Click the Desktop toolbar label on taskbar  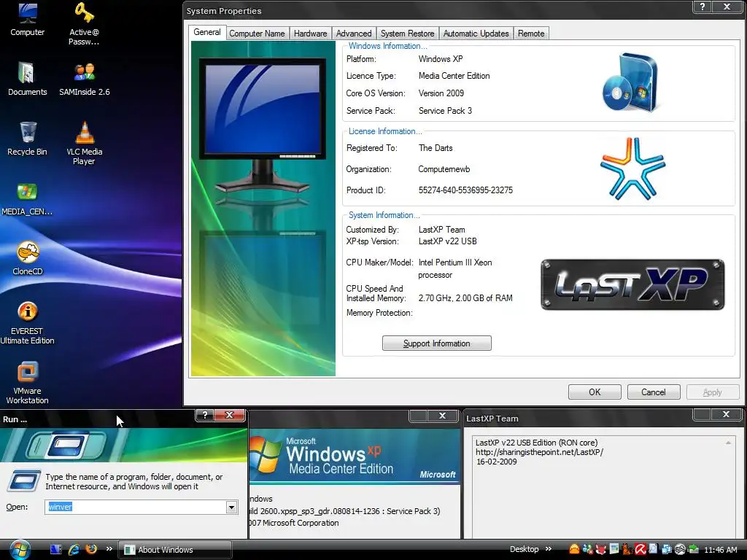[524, 549]
